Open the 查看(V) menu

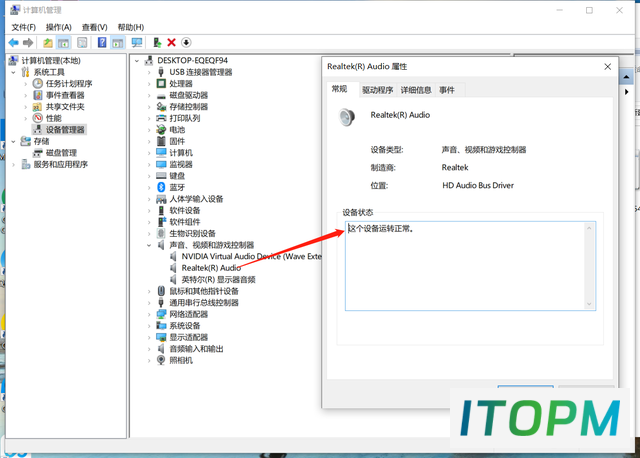94,27
